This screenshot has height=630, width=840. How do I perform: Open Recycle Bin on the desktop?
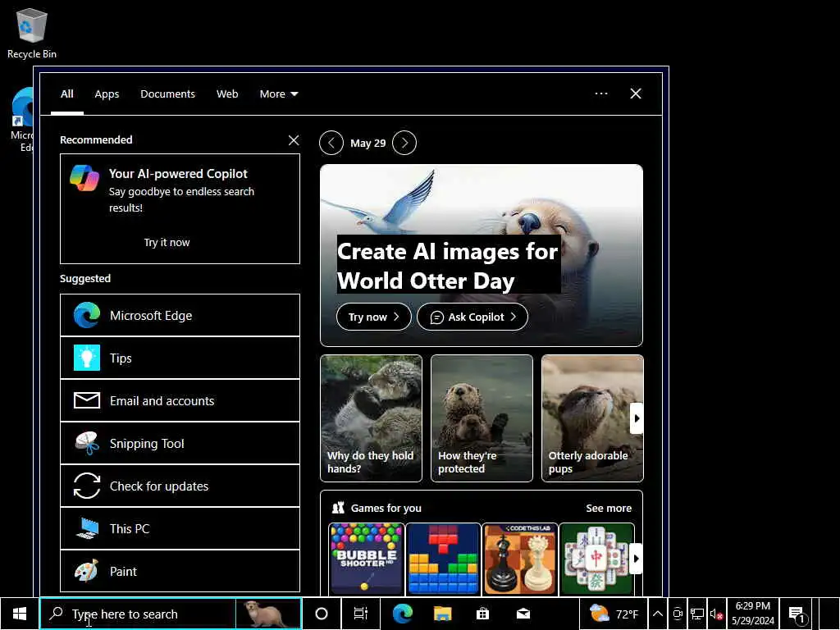tap(32, 33)
